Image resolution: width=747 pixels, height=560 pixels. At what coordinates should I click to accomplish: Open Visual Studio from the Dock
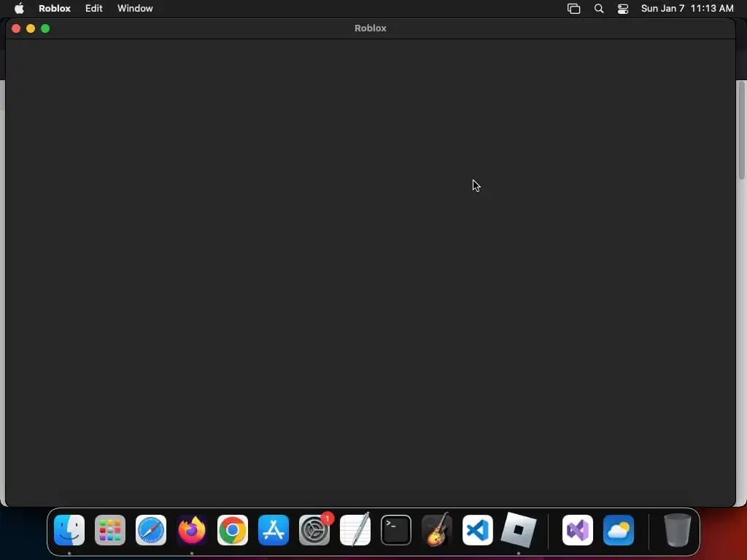[578, 530]
